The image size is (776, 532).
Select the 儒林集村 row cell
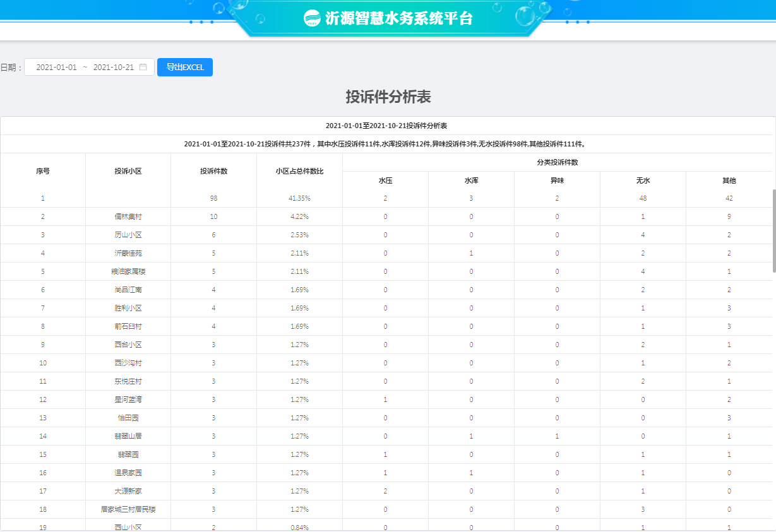click(x=128, y=216)
